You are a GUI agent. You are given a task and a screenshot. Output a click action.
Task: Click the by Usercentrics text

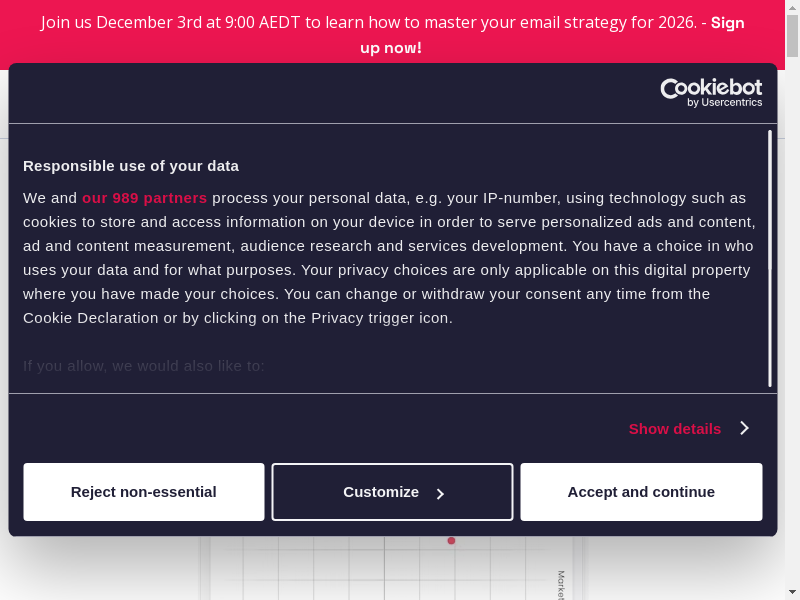point(724,102)
